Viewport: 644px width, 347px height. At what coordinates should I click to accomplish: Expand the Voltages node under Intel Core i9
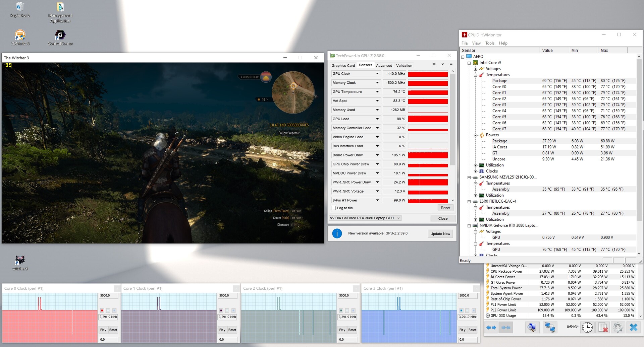pos(475,69)
